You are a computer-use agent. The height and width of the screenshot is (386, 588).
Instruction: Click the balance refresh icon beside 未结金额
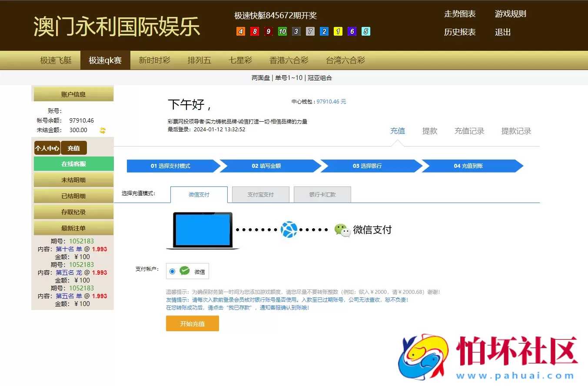(102, 130)
